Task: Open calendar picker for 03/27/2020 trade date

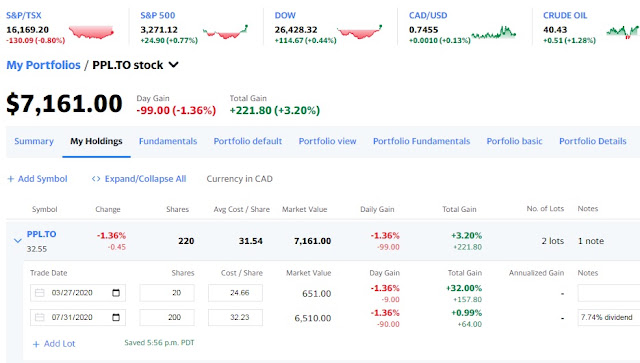Action: coord(116,293)
